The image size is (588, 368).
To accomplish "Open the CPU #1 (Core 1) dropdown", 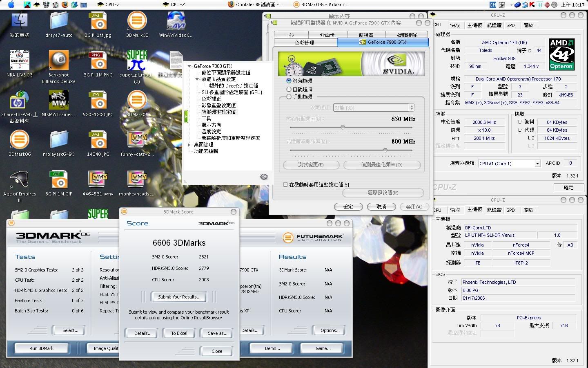I will 509,164.
